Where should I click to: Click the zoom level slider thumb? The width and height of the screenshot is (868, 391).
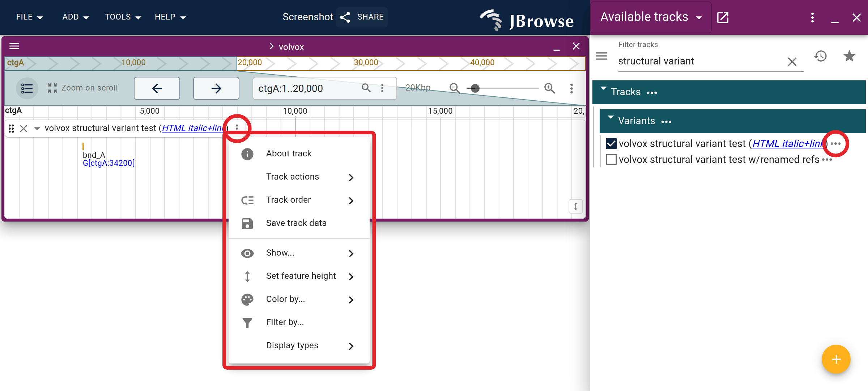tap(475, 88)
